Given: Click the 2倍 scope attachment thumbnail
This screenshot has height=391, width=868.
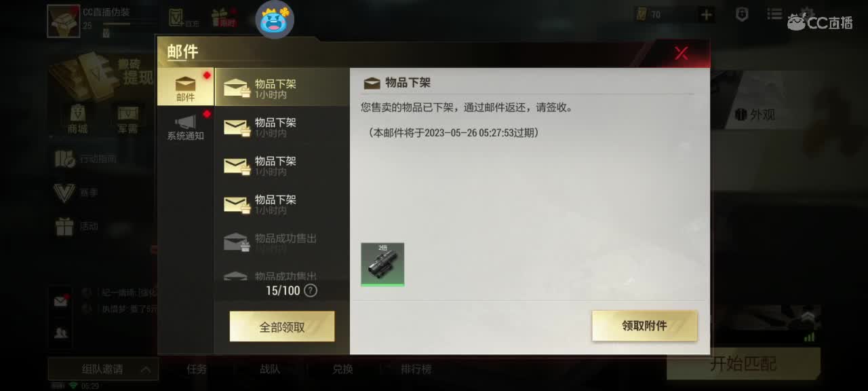Looking at the screenshot, I should click(x=382, y=264).
